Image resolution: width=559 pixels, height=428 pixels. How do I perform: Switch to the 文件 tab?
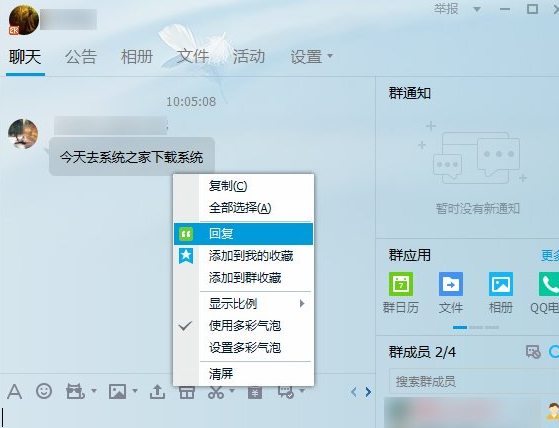point(193,57)
